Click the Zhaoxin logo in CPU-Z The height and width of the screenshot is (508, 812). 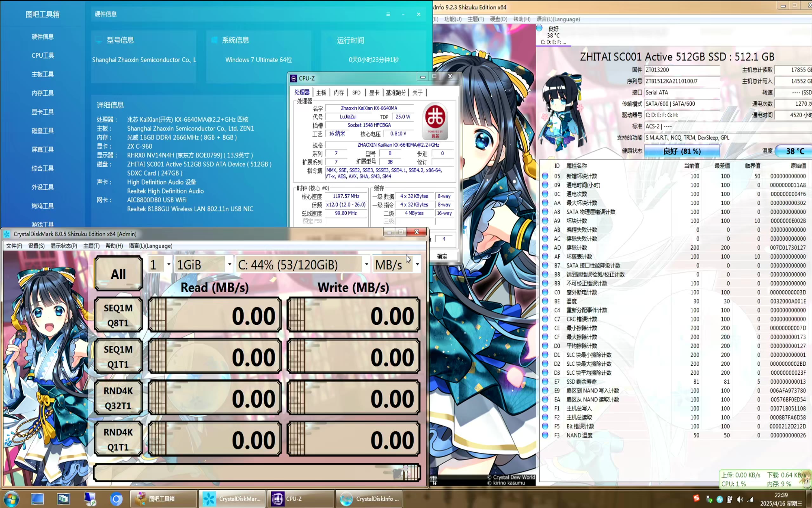pyautogui.click(x=435, y=121)
